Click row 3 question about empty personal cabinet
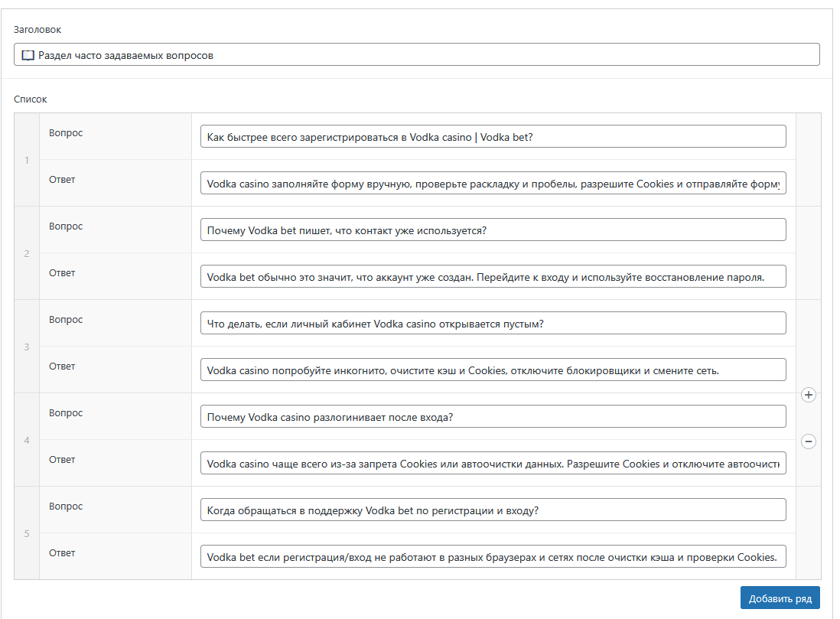Viewport: 840px width, 619px height. [x=493, y=324]
